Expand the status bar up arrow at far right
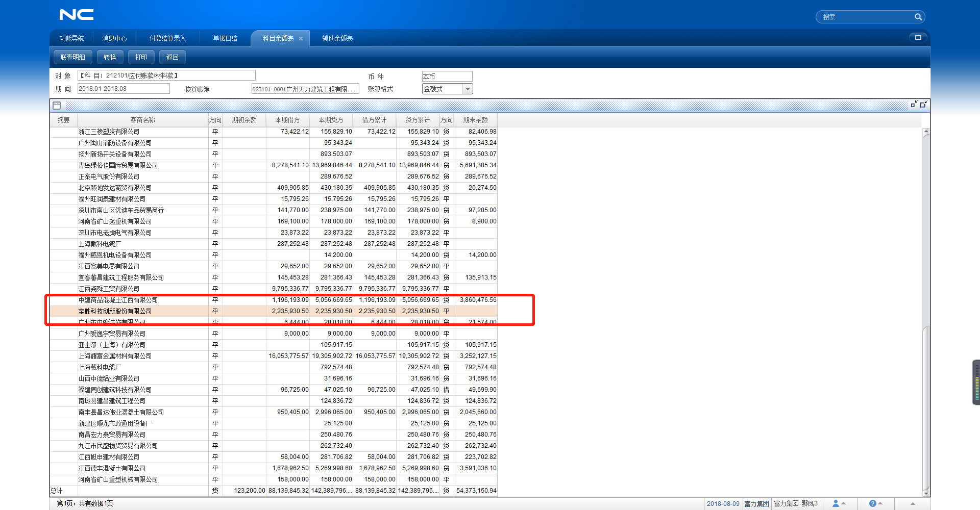Viewport: 980px width, 510px height. (913, 503)
